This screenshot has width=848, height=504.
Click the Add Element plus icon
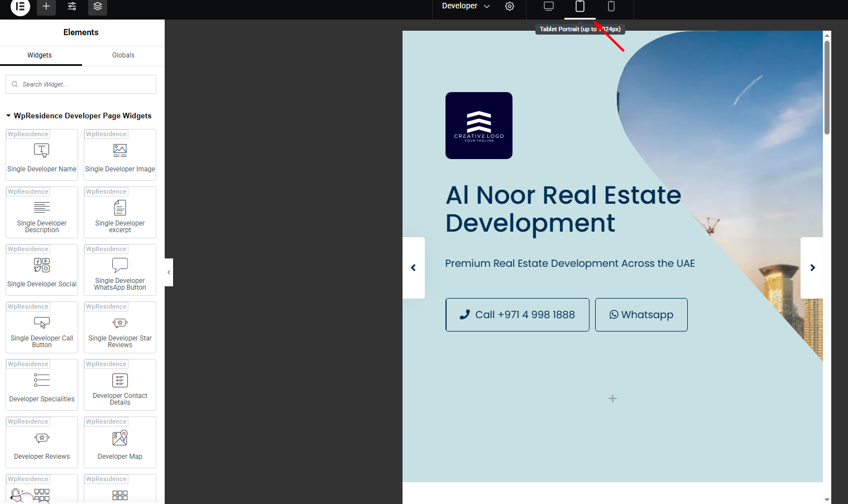46,7
